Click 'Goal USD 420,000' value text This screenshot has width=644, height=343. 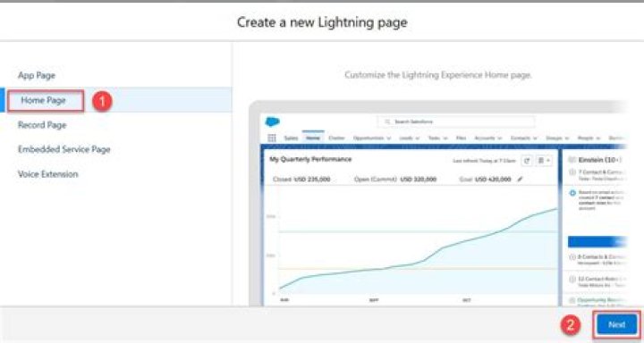[x=486, y=180]
